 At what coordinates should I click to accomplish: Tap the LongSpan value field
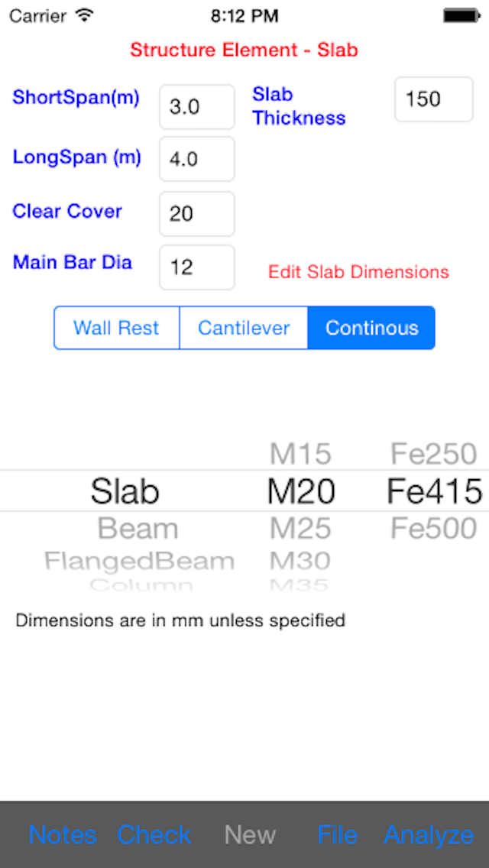click(197, 160)
